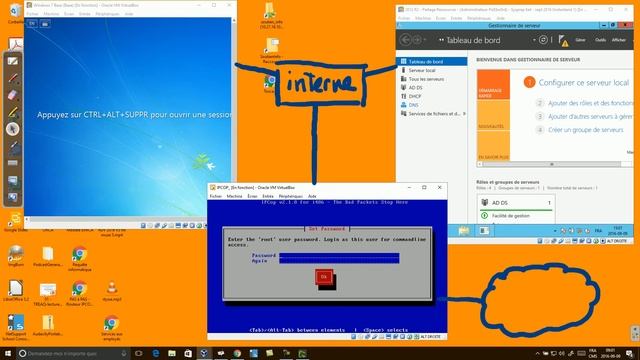Click Cortana search box on taskbar

pyautogui.click(x=73, y=353)
